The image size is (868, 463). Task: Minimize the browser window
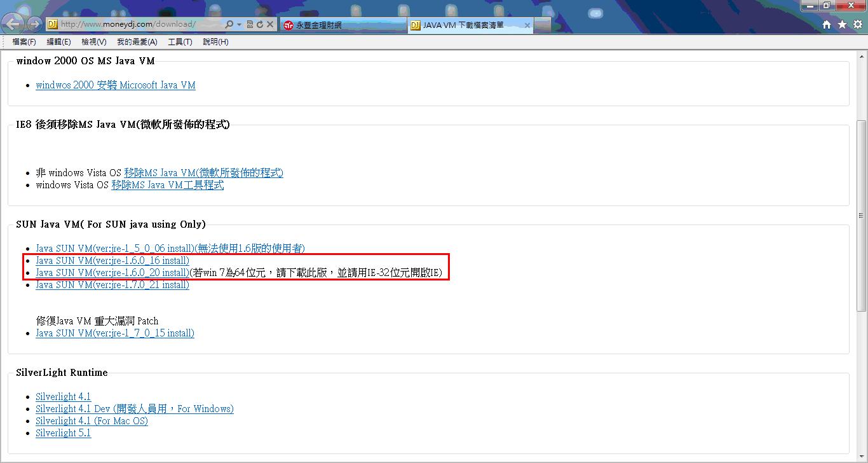point(810,5)
